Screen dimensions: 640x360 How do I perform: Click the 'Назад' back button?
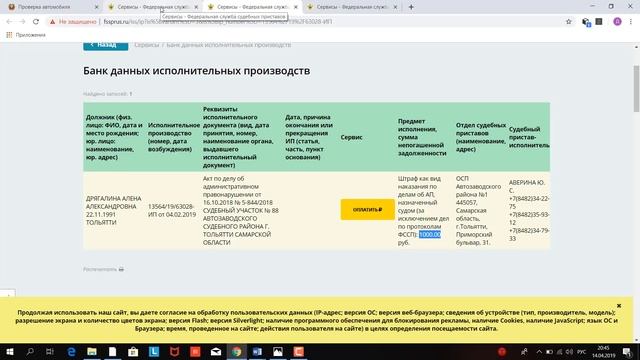[106, 45]
